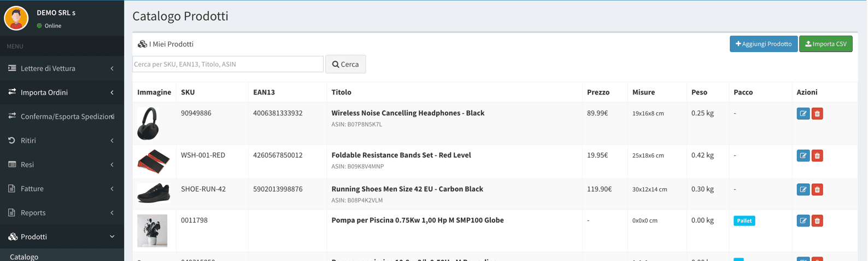Click SKU cell WSH-001-RED
The image size is (868, 261).
coord(203,155)
